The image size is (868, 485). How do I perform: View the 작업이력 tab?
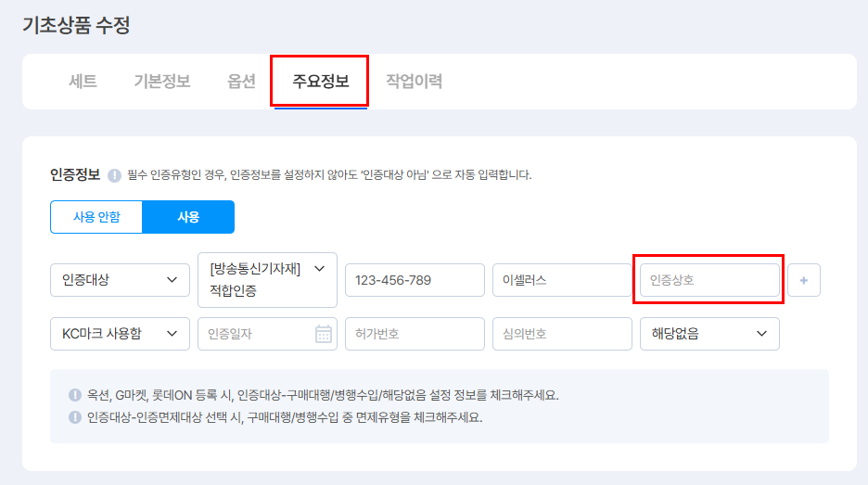[x=414, y=82]
